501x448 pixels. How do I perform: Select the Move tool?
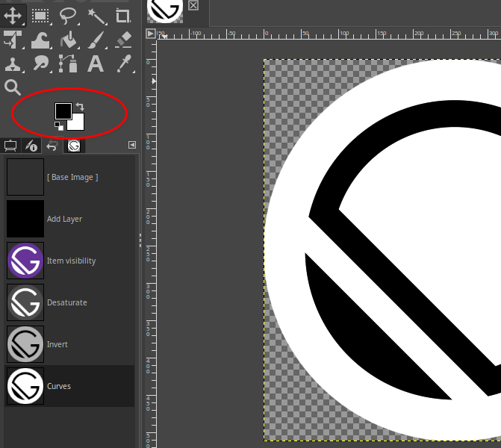(13, 14)
